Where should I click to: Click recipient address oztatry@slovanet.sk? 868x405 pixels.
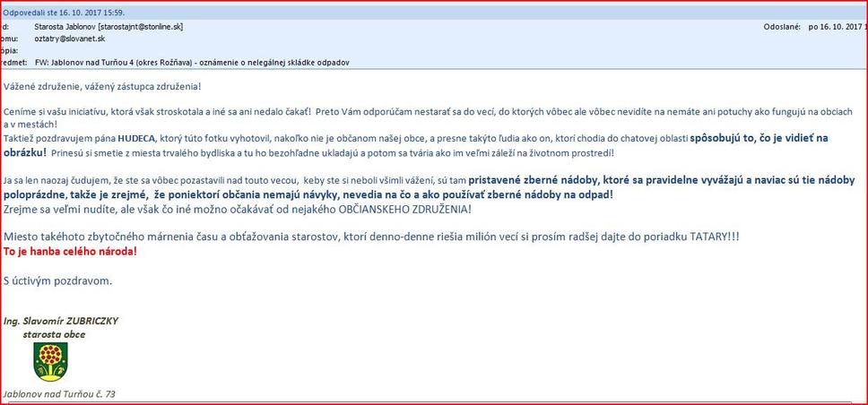[70, 39]
